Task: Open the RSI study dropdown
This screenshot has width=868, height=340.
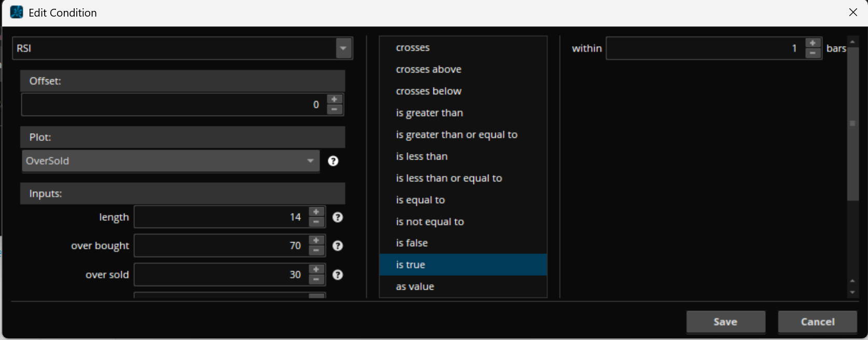Action: click(x=343, y=48)
